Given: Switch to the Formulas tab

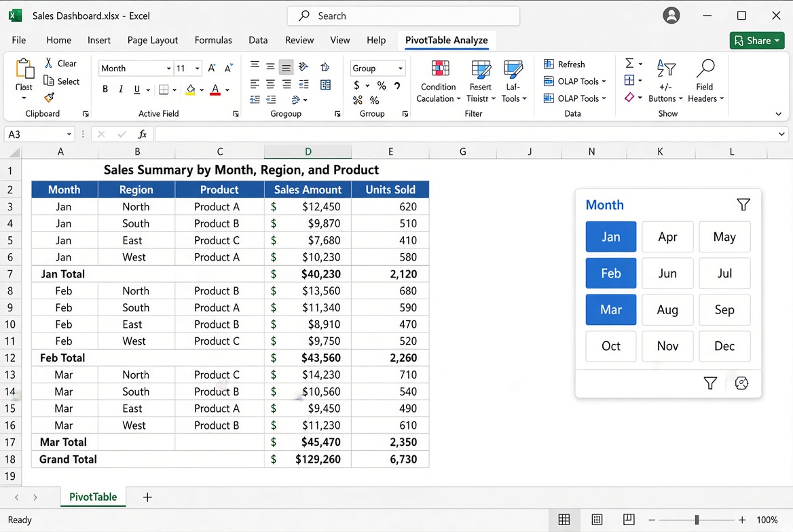Looking at the screenshot, I should (x=213, y=40).
